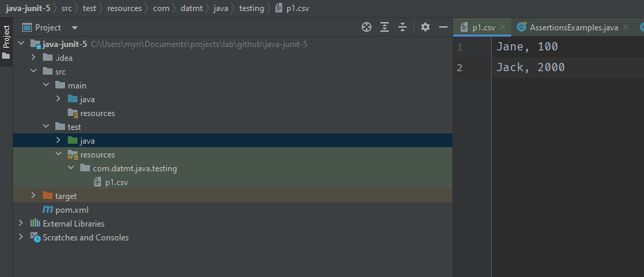Hide the Project tool window with minus icon
644x277 pixels.
(443, 28)
